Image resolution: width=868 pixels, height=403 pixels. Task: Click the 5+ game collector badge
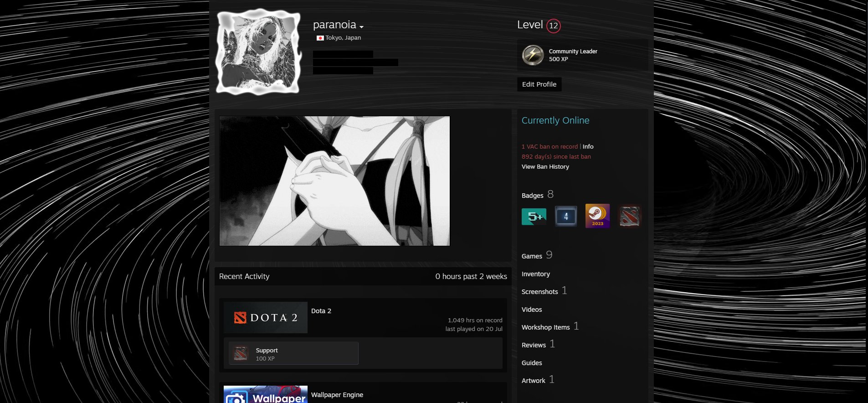click(x=534, y=217)
